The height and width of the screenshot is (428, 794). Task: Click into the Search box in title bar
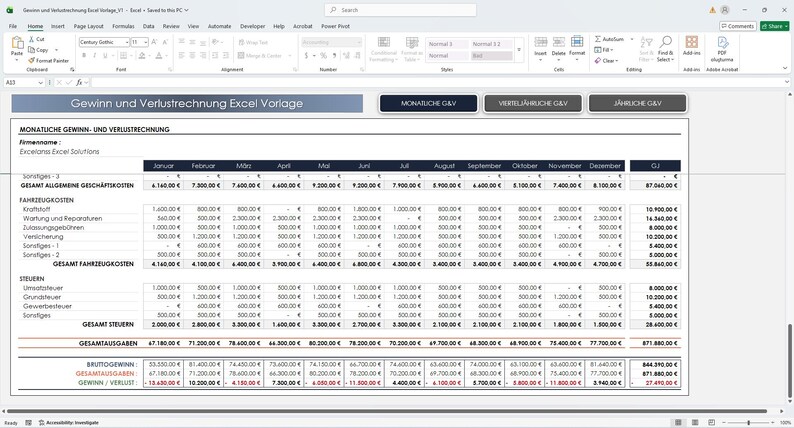tap(400, 10)
